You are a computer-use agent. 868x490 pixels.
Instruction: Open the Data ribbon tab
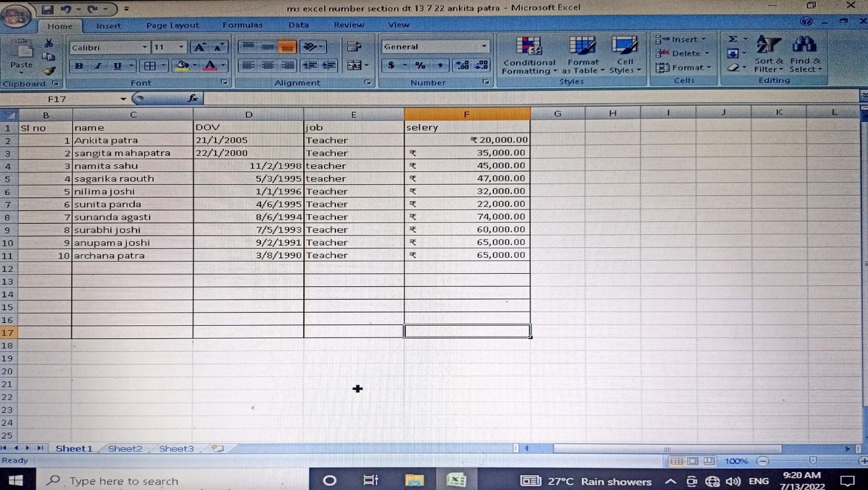point(298,25)
